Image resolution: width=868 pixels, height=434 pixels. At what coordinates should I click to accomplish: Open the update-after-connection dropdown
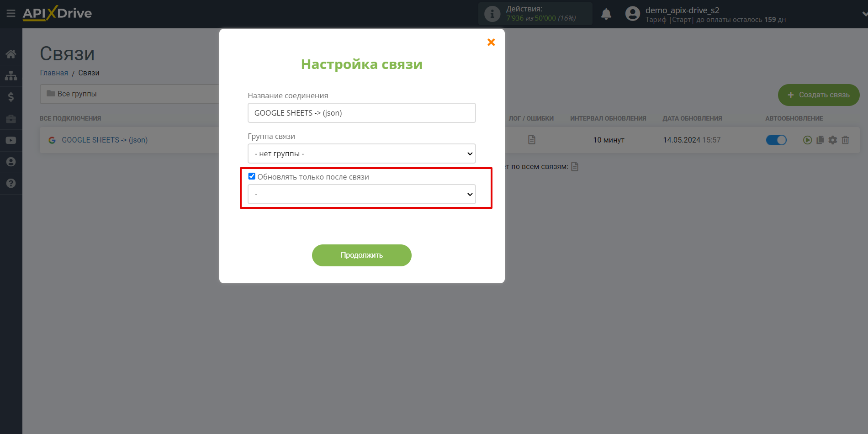[x=361, y=194]
